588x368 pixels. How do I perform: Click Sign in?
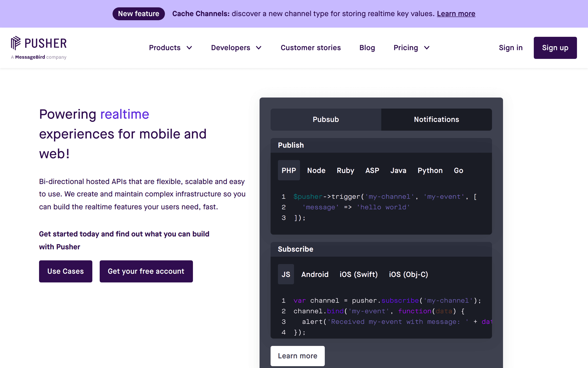[511, 48]
